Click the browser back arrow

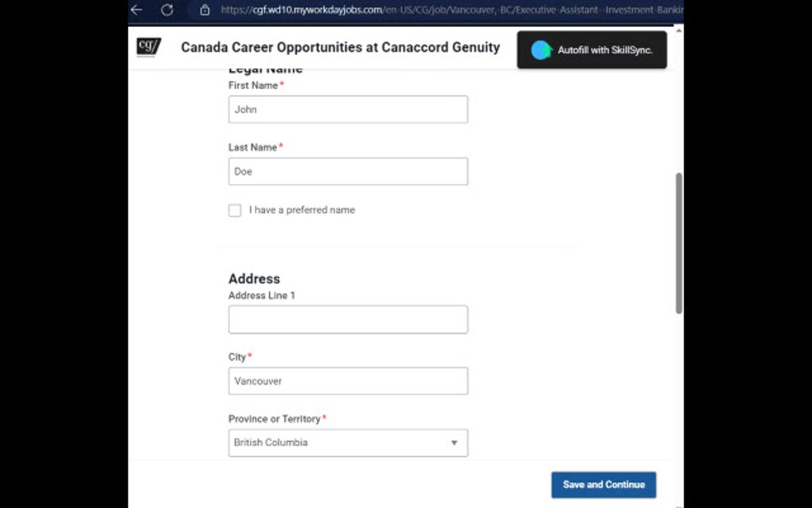click(x=136, y=10)
